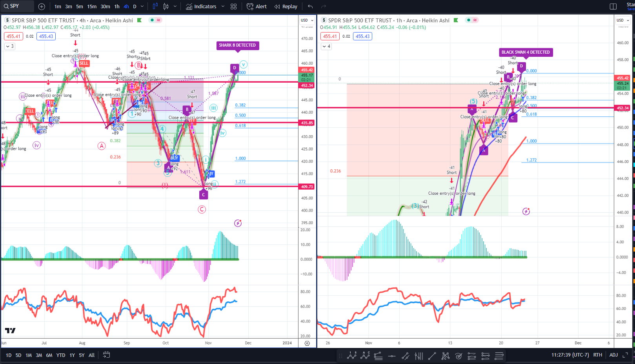Click the BLACK SWAN 4 DETECTED label
The image size is (635, 364).
pos(526,52)
